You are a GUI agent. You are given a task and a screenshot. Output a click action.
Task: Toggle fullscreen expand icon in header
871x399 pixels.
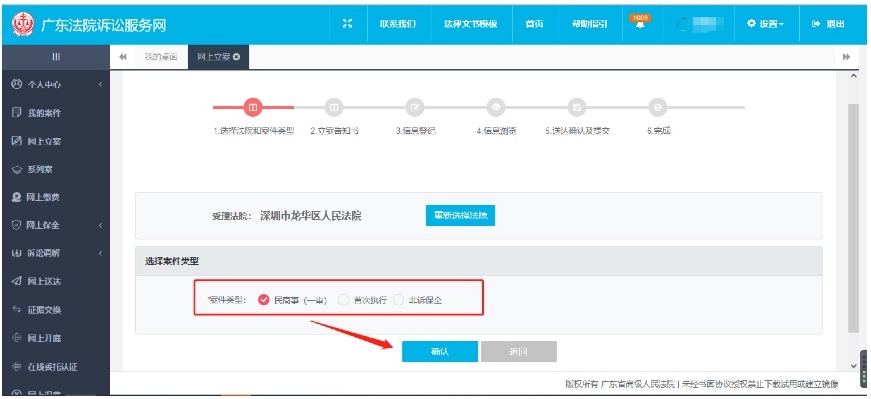[348, 24]
